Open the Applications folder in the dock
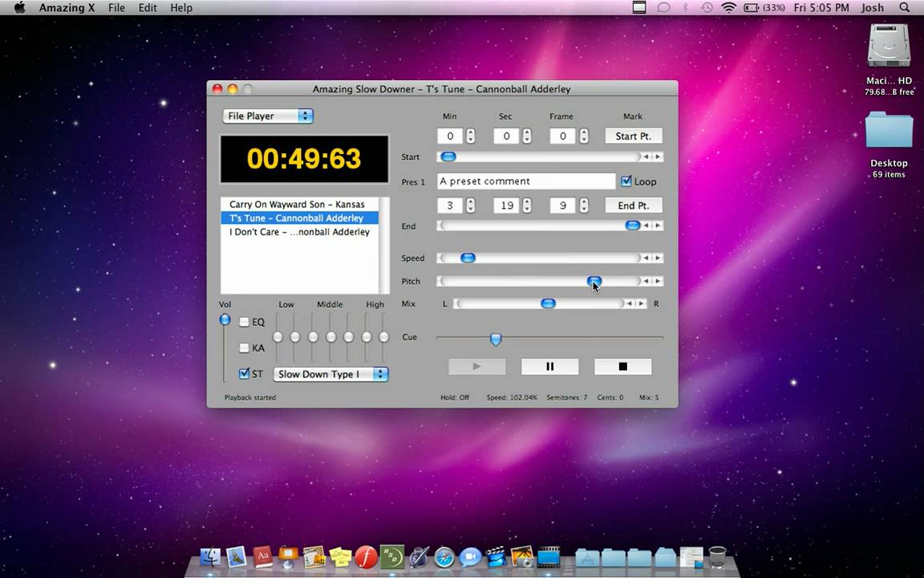Screen dimensions: 924x578 587,557
